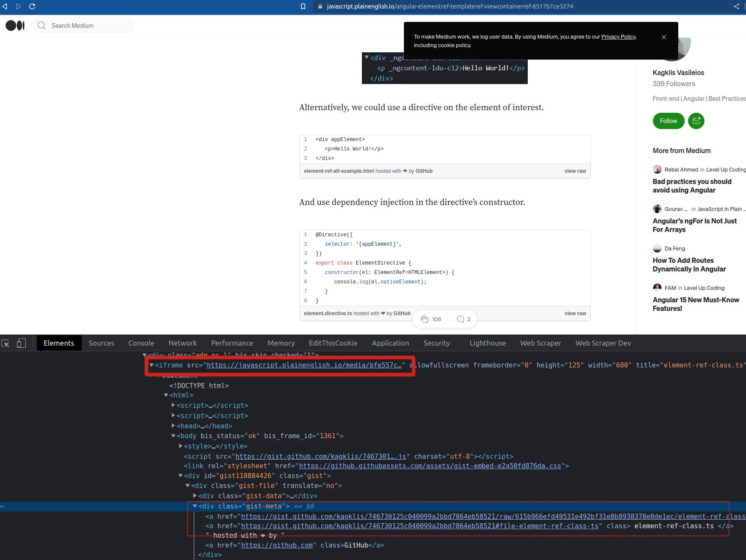Click the Search Medium input field
This screenshot has width=746, height=560.
click(x=86, y=26)
